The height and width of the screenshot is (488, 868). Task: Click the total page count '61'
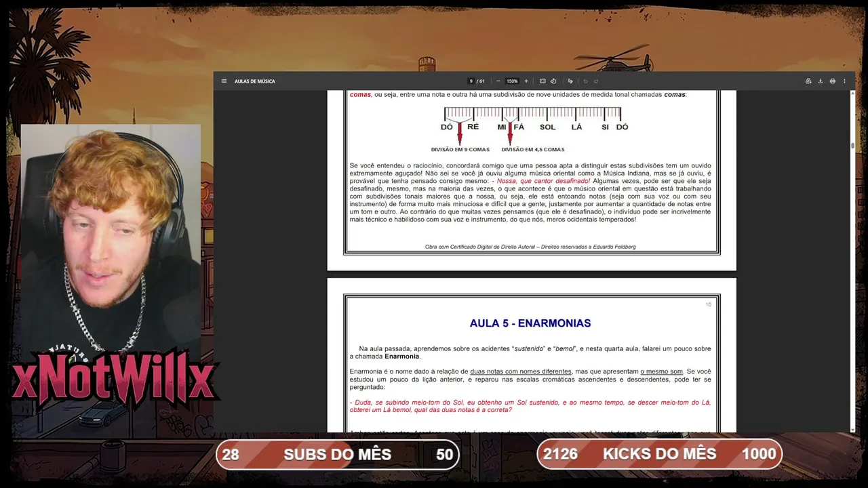(x=482, y=81)
